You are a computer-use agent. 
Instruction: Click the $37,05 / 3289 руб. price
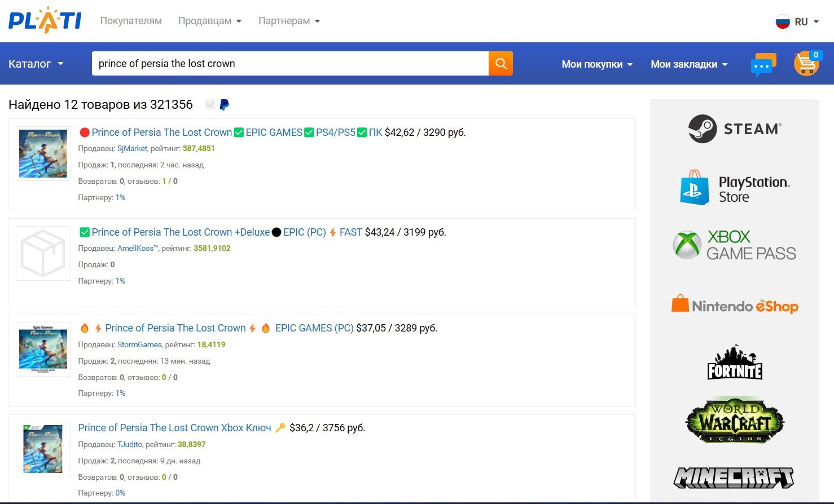397,328
